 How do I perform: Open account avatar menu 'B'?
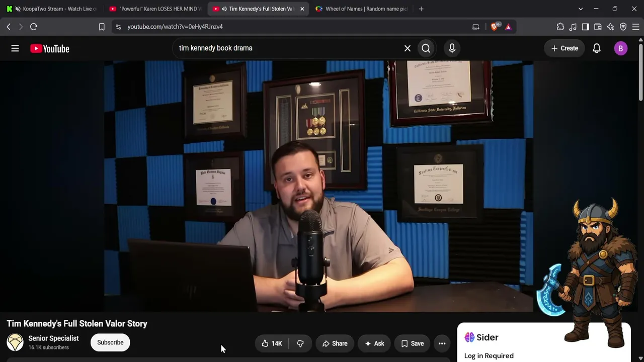point(620,48)
